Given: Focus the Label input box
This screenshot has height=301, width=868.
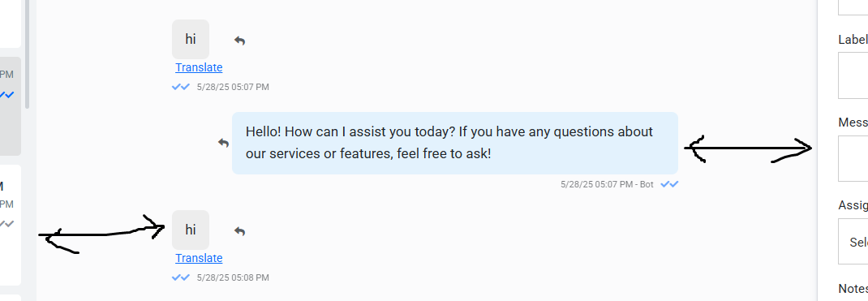Looking at the screenshot, I should (853, 75).
